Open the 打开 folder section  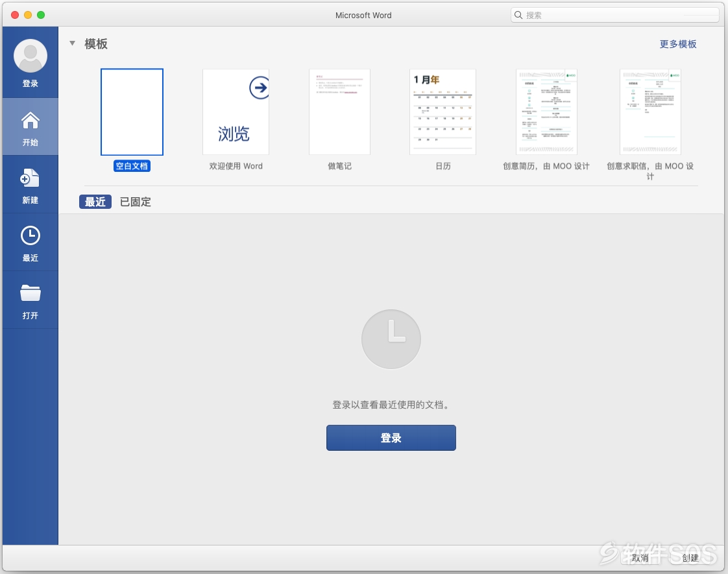pyautogui.click(x=30, y=300)
